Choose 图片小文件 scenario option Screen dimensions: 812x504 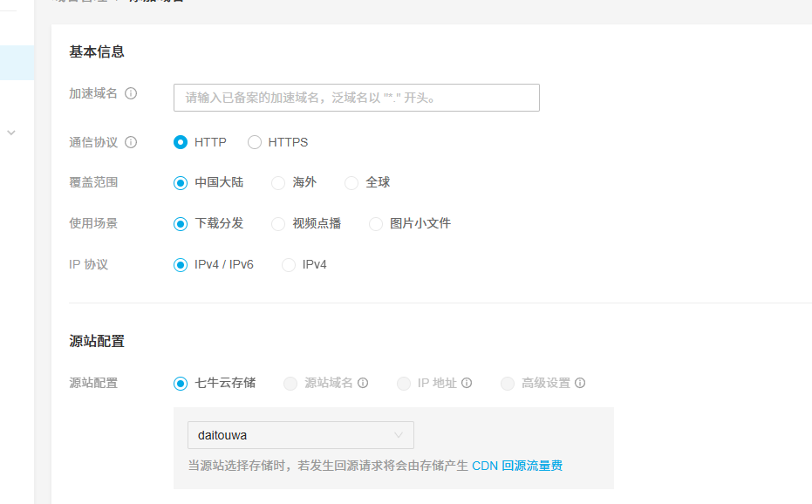click(x=376, y=223)
